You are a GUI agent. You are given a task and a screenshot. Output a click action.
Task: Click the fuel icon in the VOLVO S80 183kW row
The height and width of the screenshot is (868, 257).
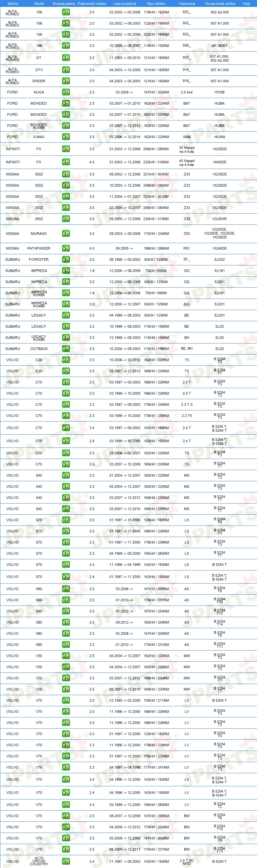click(66, 622)
